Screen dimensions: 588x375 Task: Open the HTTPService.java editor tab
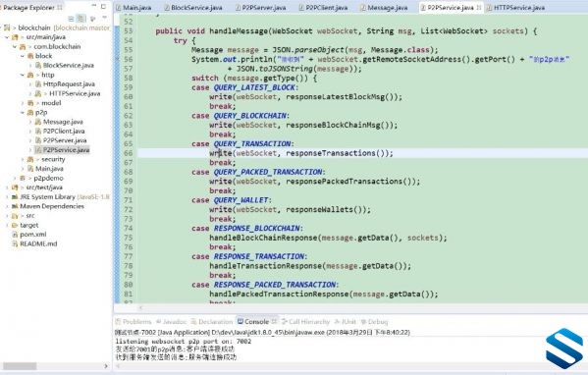515,8
